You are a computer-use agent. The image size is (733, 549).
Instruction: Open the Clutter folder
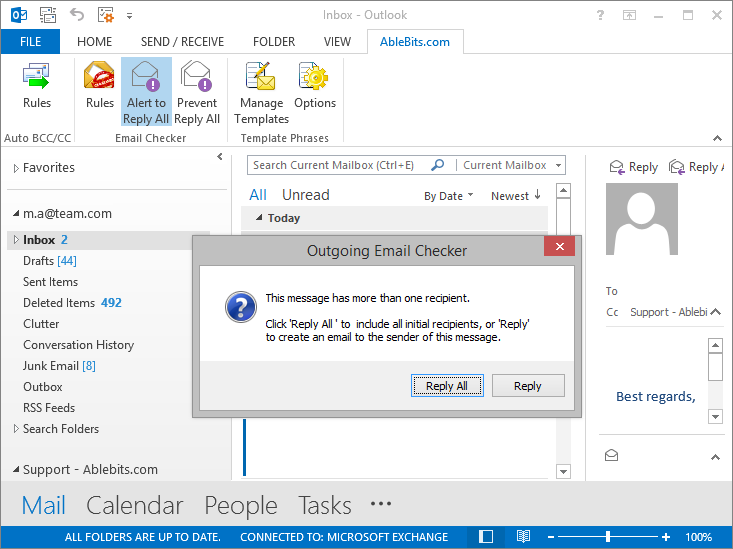click(41, 324)
